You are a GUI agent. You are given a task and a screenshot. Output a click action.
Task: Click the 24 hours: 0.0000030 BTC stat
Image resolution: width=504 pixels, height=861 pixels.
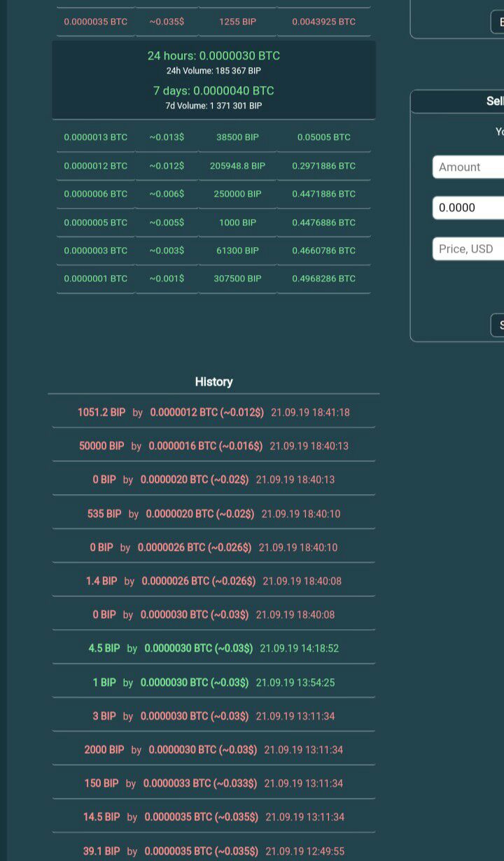click(213, 55)
